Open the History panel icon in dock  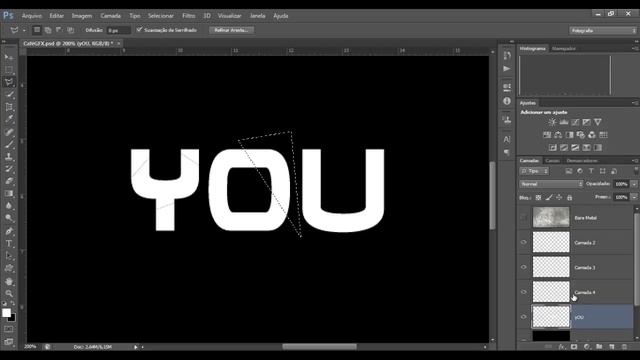click(x=507, y=55)
